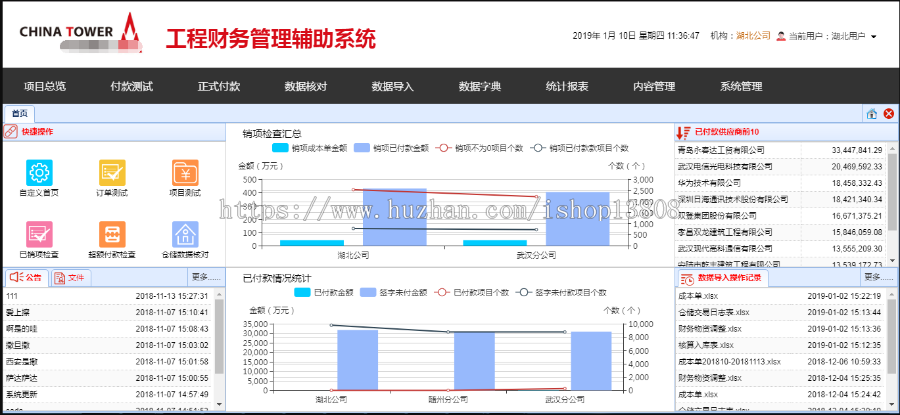Click 更多 in the 公告 panel
900x415 pixels.
[x=206, y=277]
